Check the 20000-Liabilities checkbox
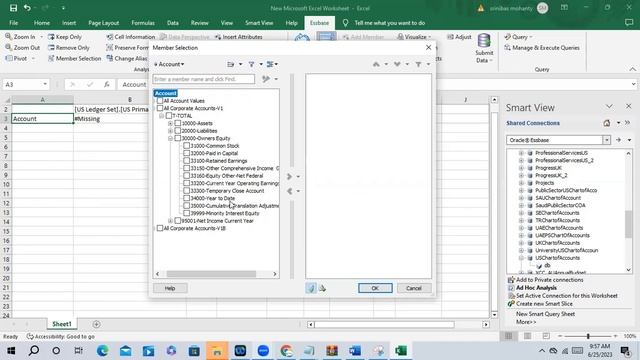 [178, 131]
